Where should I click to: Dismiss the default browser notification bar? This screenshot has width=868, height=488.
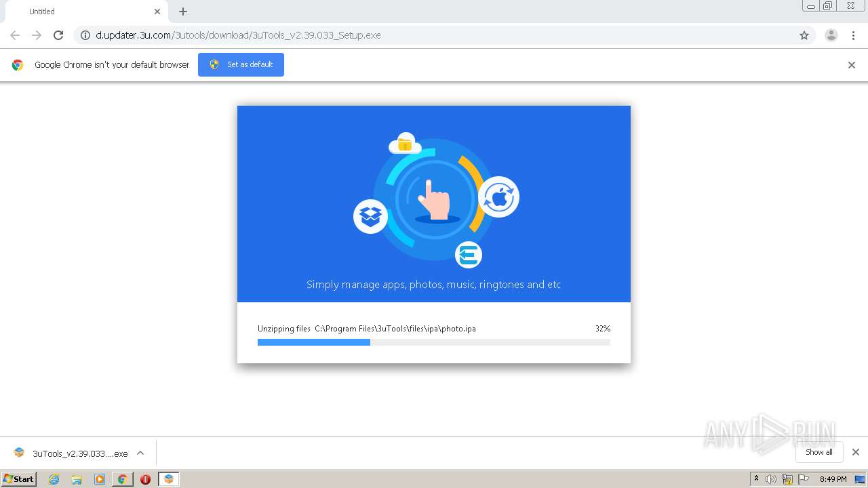pyautogui.click(x=852, y=65)
